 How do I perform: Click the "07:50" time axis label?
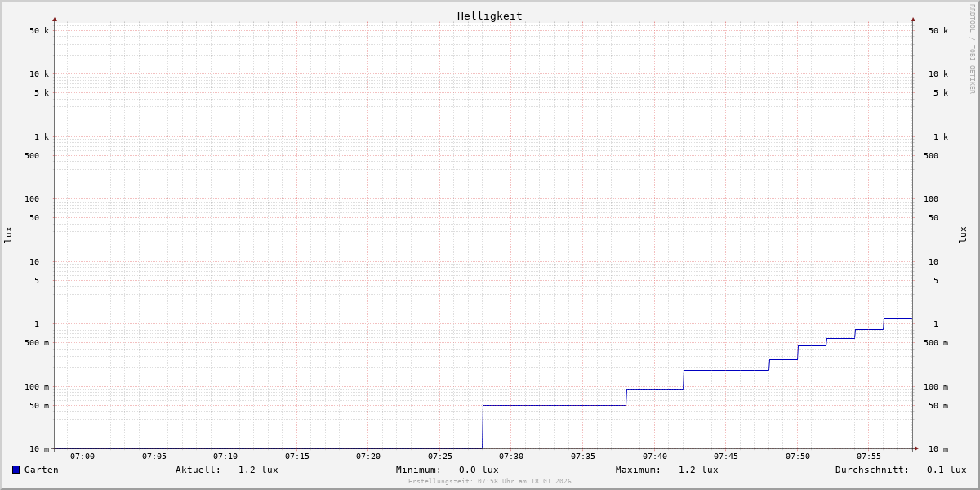click(798, 457)
